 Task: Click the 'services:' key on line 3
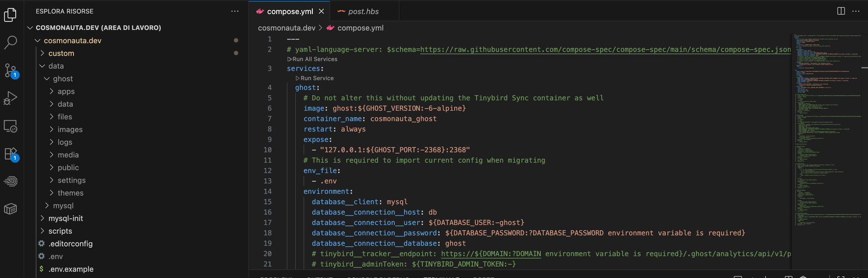(305, 68)
